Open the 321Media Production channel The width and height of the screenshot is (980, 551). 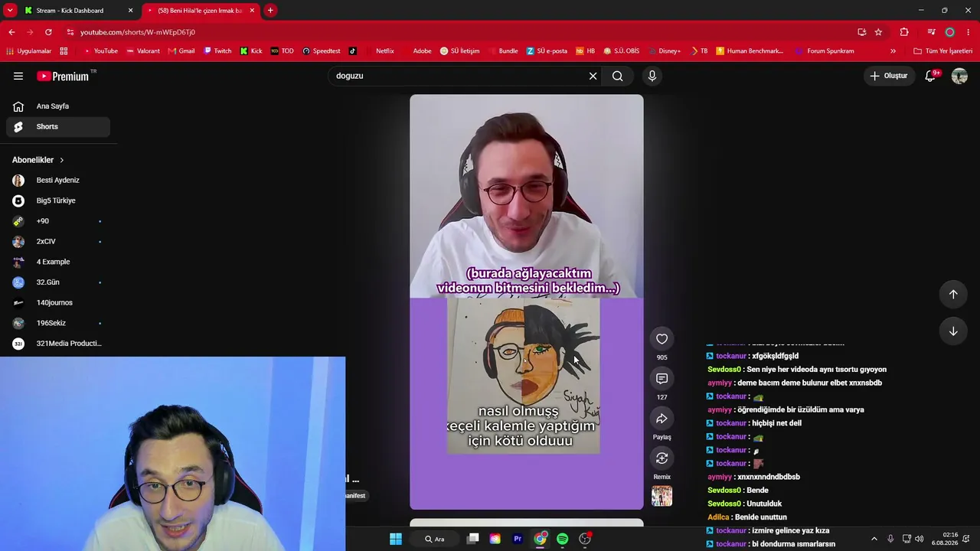(58, 344)
